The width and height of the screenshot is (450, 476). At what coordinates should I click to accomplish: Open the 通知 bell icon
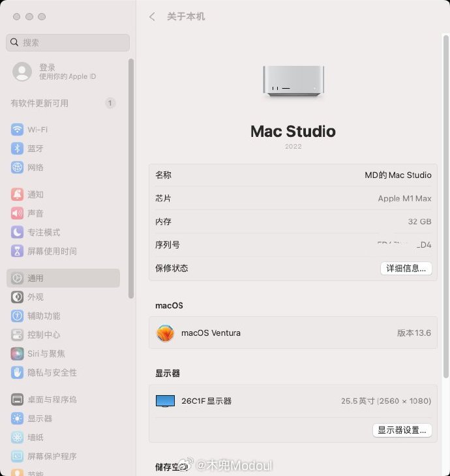(x=18, y=194)
